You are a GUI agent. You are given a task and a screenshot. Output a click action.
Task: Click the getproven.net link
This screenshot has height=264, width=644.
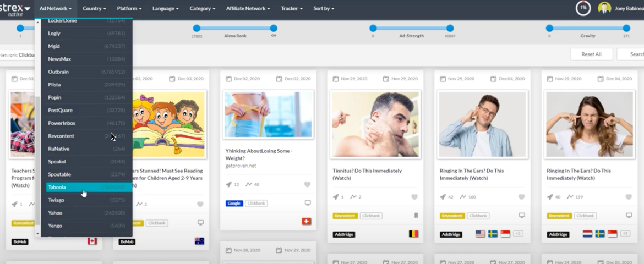tap(241, 166)
